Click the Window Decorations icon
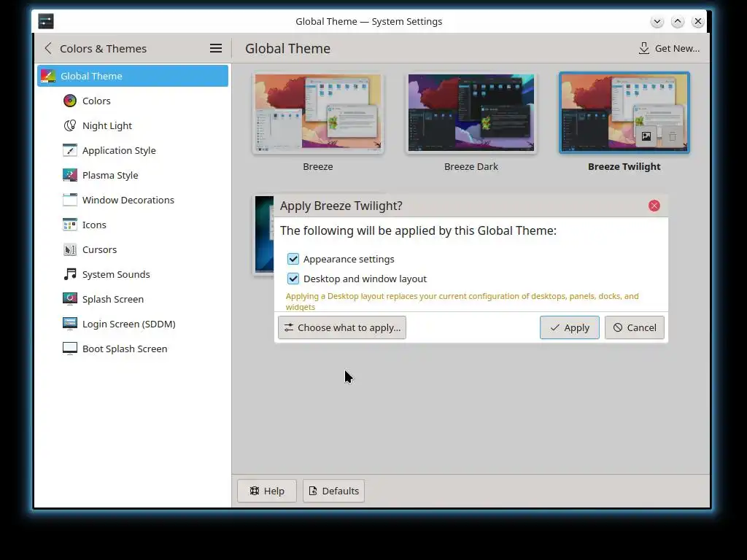 [70, 200]
